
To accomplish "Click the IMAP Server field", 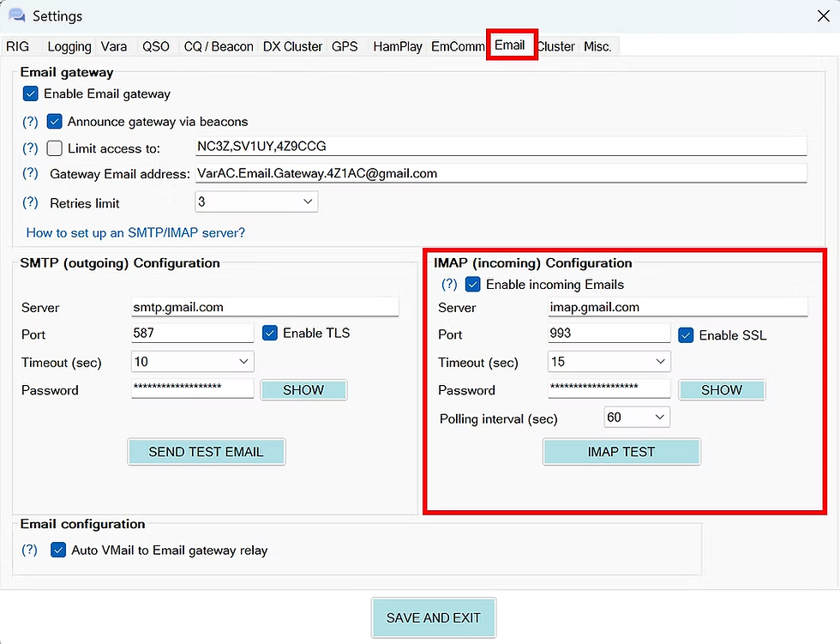I will (678, 307).
